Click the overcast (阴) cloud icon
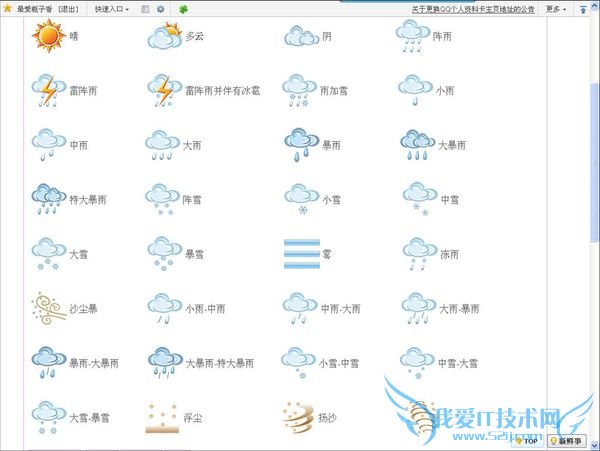 click(302, 36)
